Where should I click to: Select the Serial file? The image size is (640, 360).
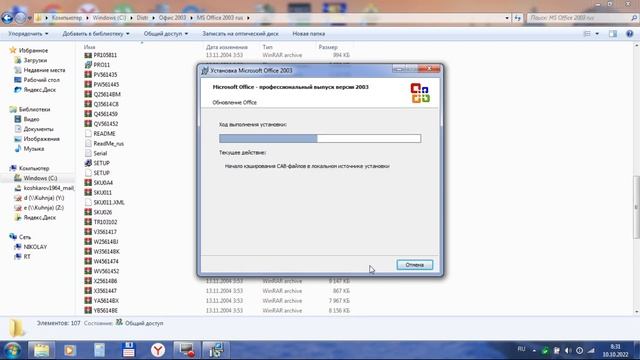(100, 153)
